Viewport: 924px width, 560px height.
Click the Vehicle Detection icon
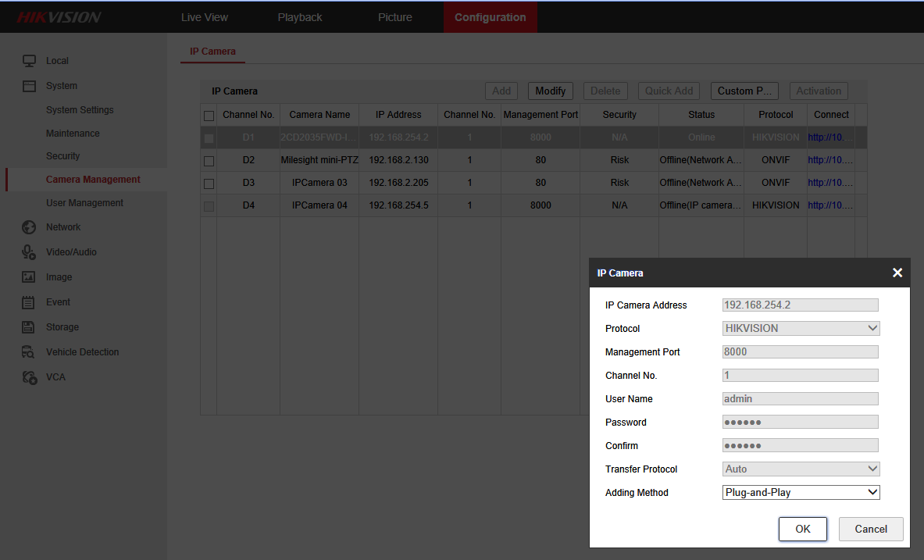pos(29,352)
